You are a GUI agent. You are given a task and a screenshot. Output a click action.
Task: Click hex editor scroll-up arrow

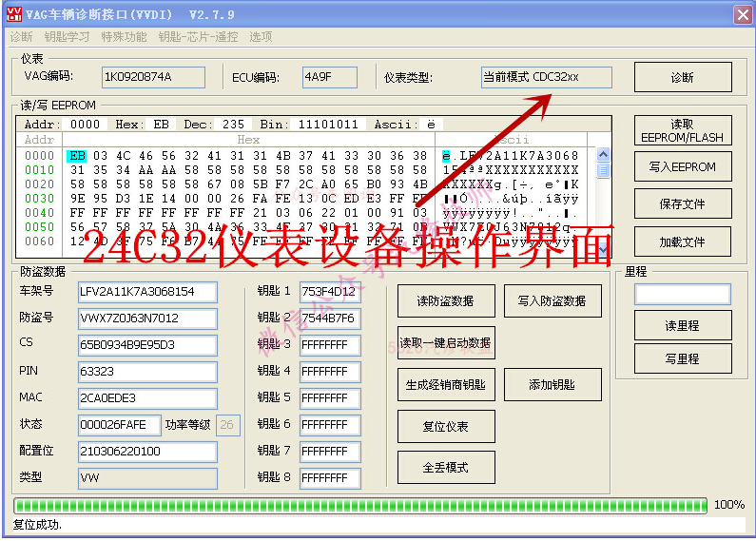tap(603, 154)
